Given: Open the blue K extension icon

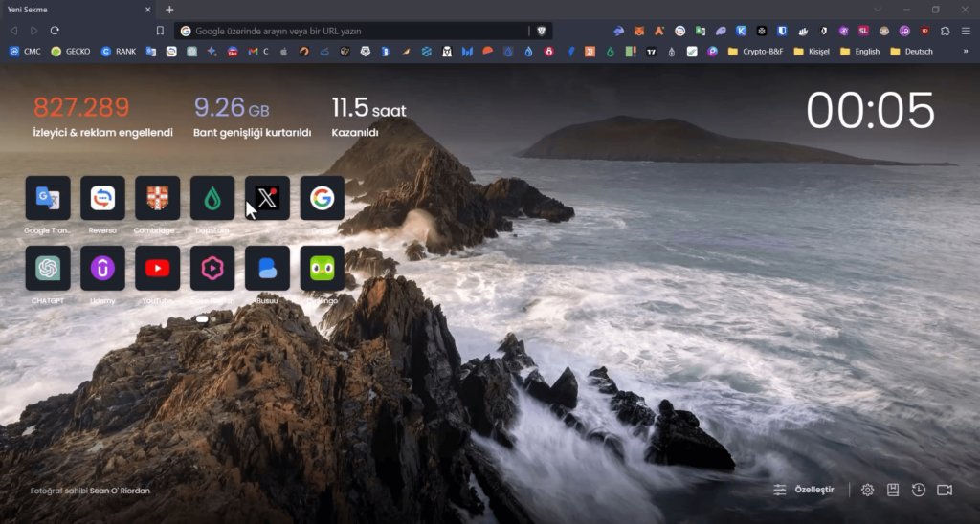Looking at the screenshot, I should point(742,31).
